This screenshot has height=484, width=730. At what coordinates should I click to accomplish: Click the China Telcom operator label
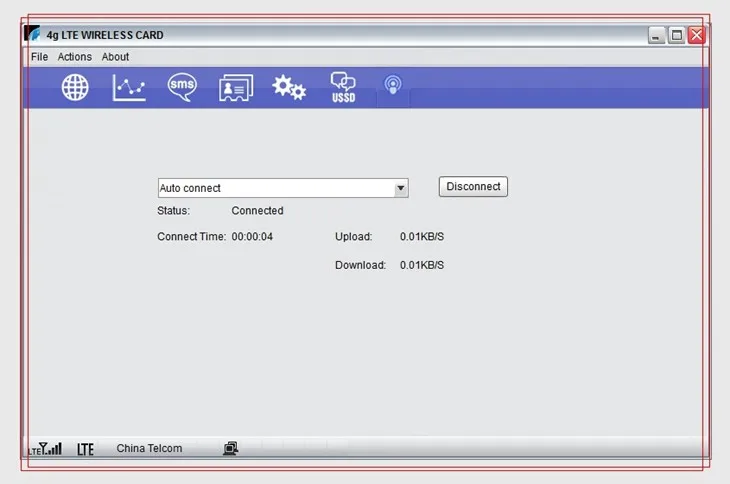[x=149, y=449]
